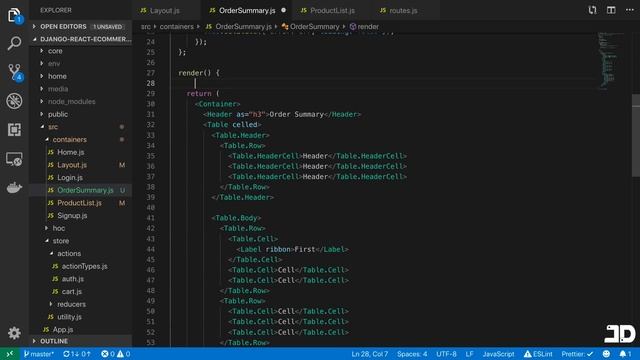Click the ESLint status item
Screen dimensions: 640x360
[x=538, y=354]
